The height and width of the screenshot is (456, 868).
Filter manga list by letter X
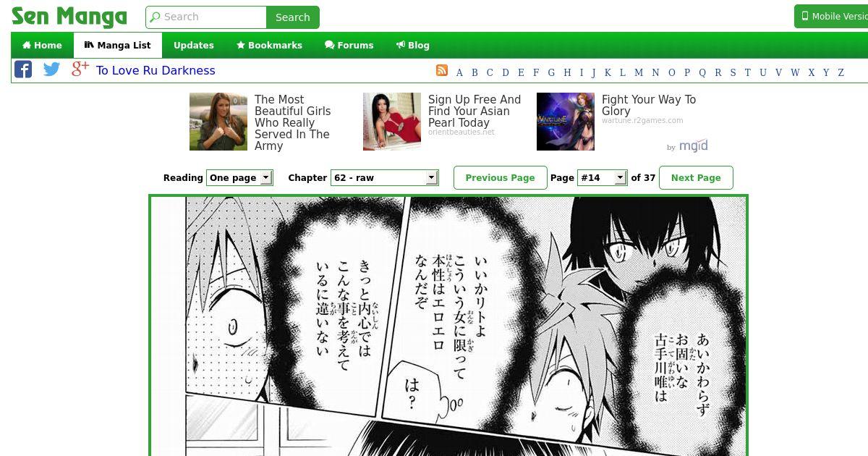(x=811, y=72)
